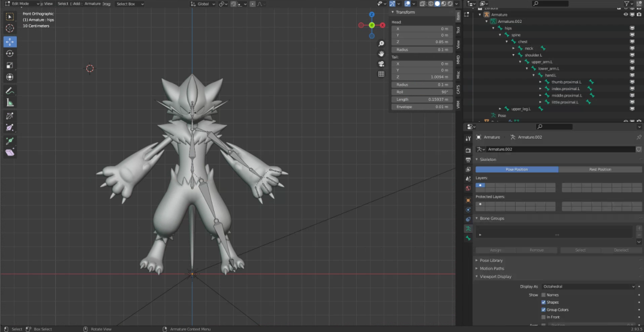Screen dimensions: 644x332
Task: Activate the Cursor tool
Action: click(10, 28)
